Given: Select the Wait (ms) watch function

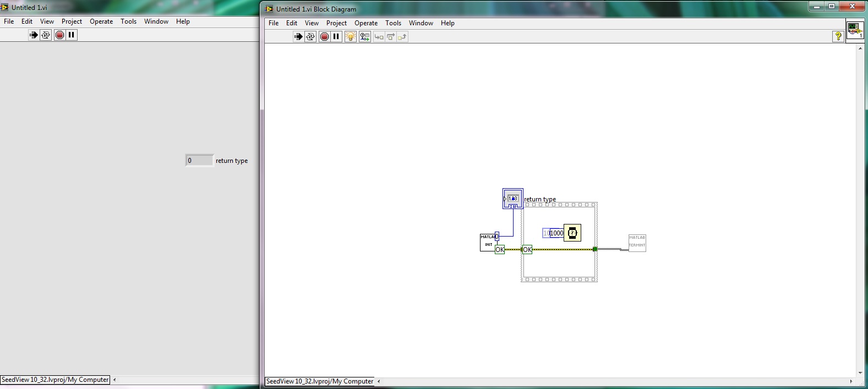Looking at the screenshot, I should pos(572,233).
